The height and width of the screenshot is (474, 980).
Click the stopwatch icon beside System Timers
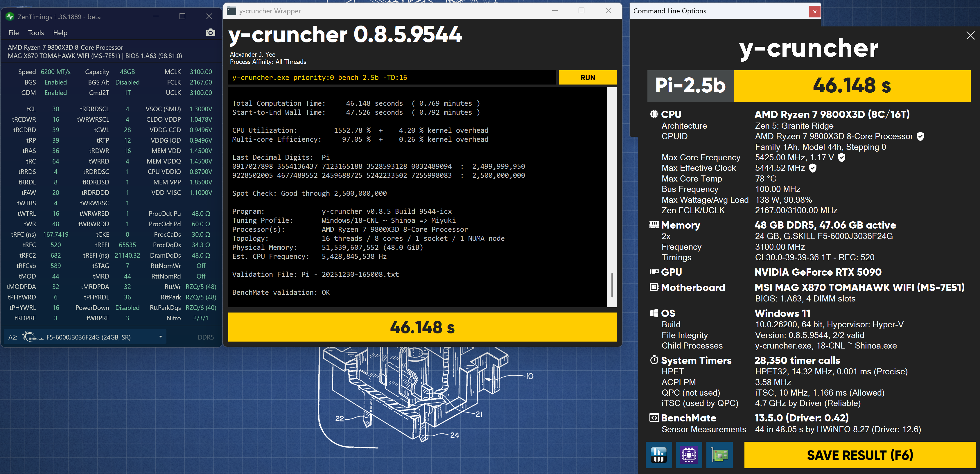[x=654, y=360]
